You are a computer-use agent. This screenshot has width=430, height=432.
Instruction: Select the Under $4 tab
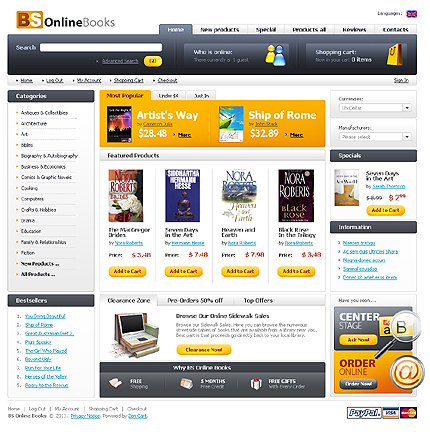[168, 96]
